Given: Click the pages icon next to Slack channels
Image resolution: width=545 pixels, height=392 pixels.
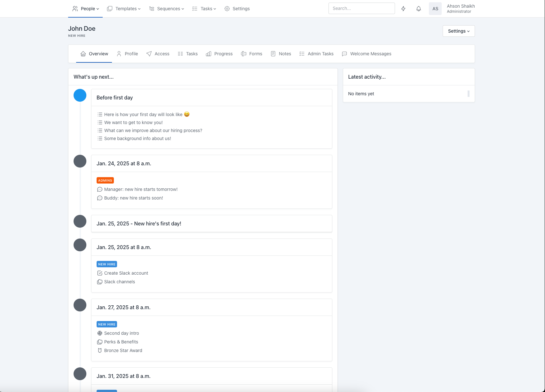Looking at the screenshot, I should (x=99, y=282).
